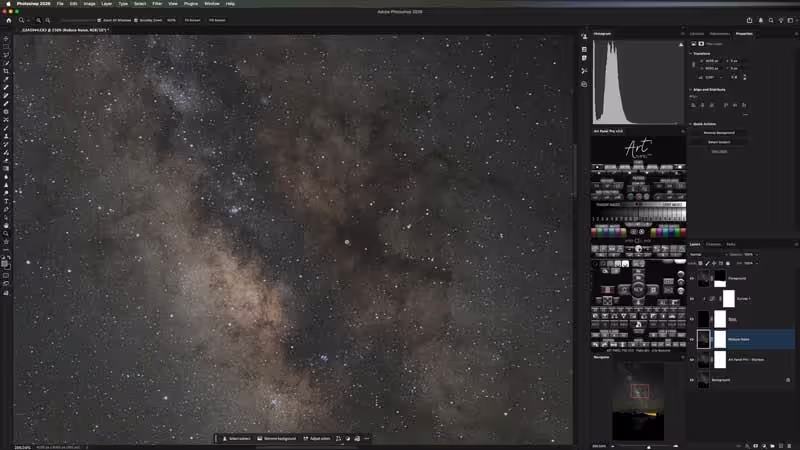800x450 pixels.
Task: Select the Type tool in toolbar
Action: click(x=6, y=201)
